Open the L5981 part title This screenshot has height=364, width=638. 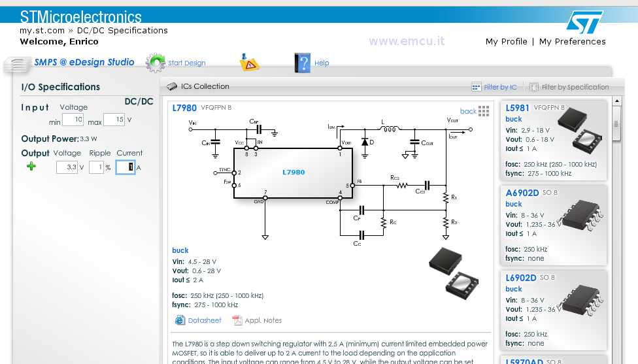pos(517,108)
